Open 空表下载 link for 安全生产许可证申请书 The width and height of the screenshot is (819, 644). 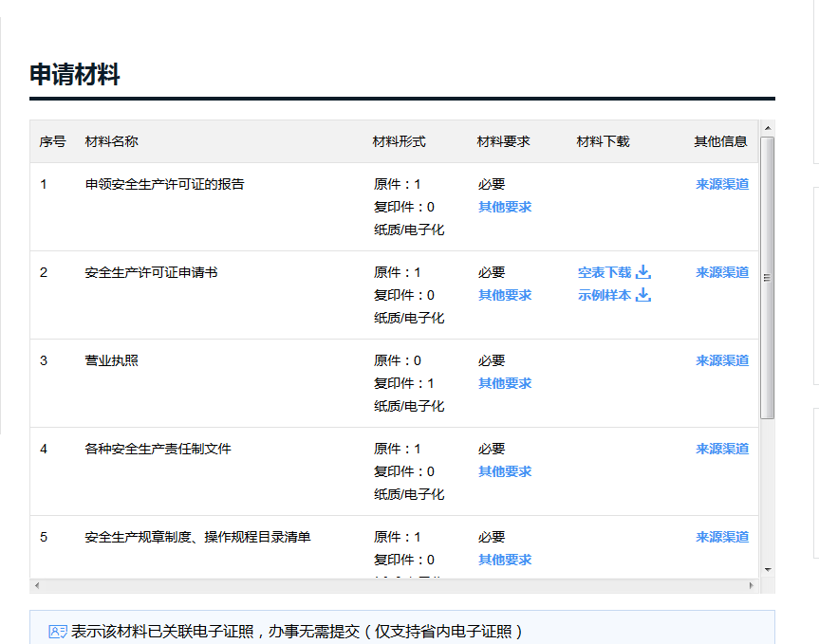(x=604, y=272)
